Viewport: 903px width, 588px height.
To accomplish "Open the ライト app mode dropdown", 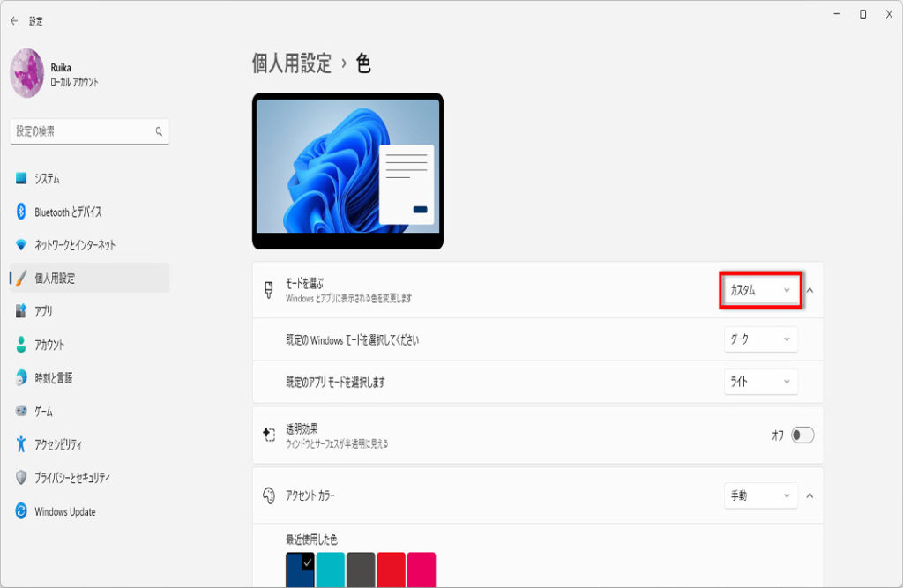I will pyautogui.click(x=761, y=382).
